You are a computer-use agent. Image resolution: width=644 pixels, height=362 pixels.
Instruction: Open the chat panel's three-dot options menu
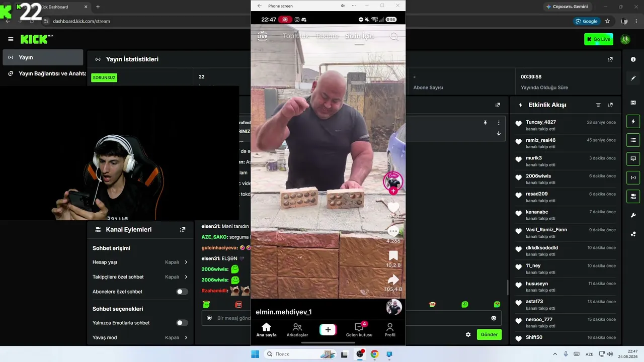(499, 123)
